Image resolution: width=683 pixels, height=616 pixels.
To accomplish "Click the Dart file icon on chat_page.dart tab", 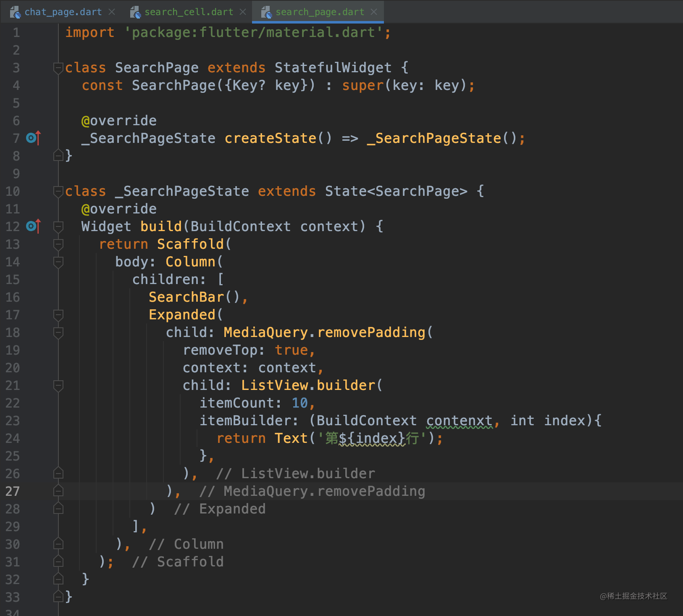I will click(15, 12).
